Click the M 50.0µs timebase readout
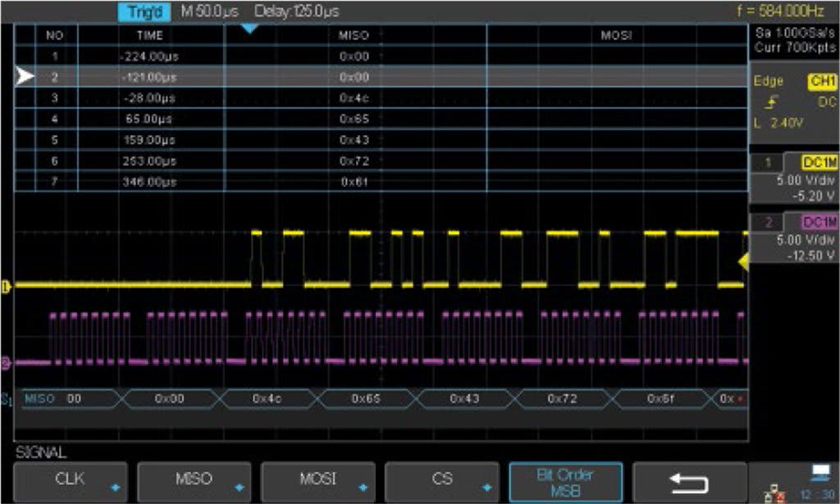Viewport: 840px width, 504px height. (209, 11)
